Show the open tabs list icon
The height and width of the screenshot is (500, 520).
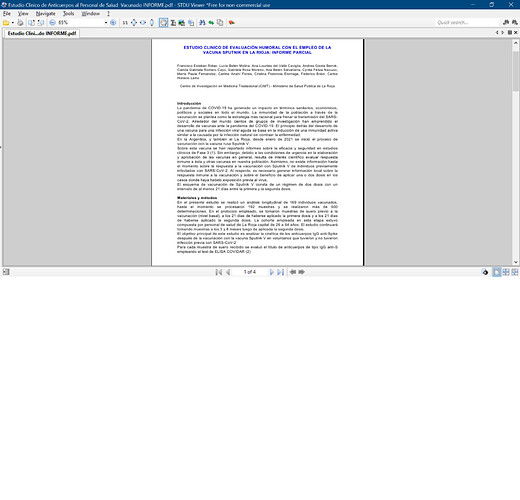tap(510, 32)
